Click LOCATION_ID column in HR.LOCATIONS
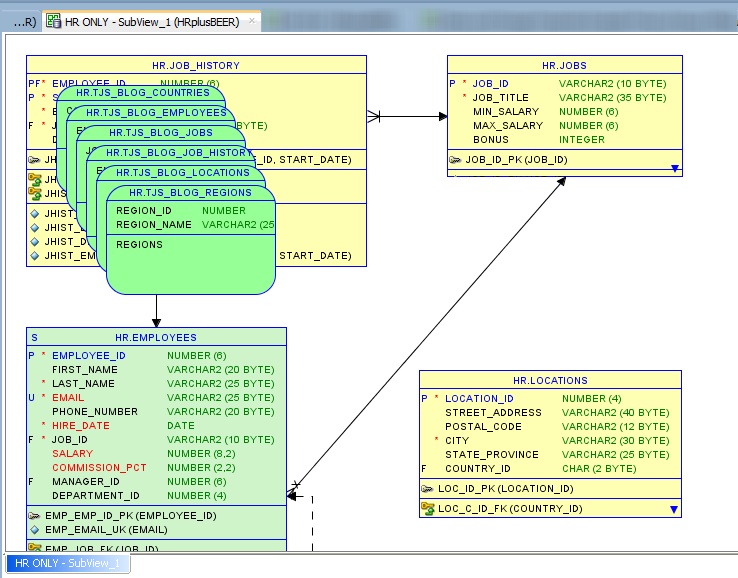 click(x=479, y=399)
